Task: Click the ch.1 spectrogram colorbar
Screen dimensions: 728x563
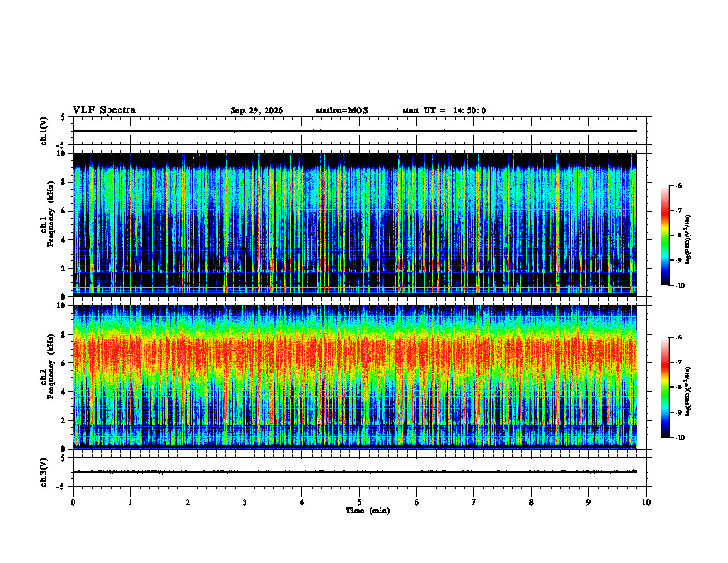Action: coord(665,236)
